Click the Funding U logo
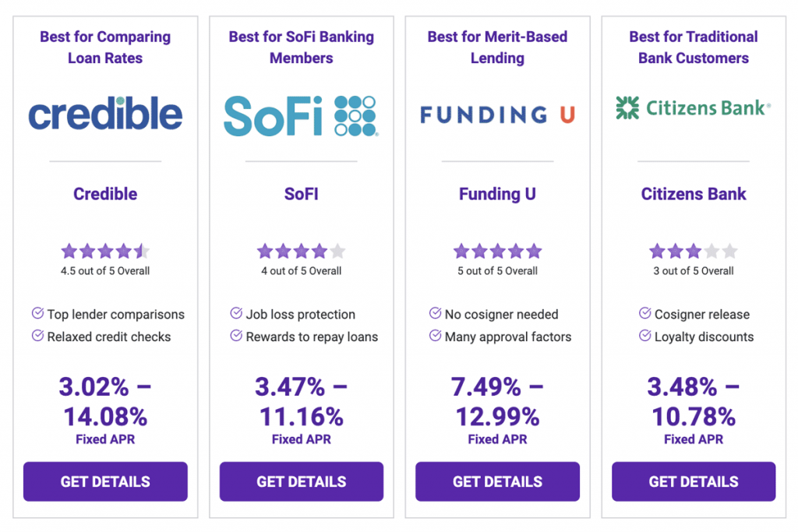The image size is (798, 532). (497, 115)
